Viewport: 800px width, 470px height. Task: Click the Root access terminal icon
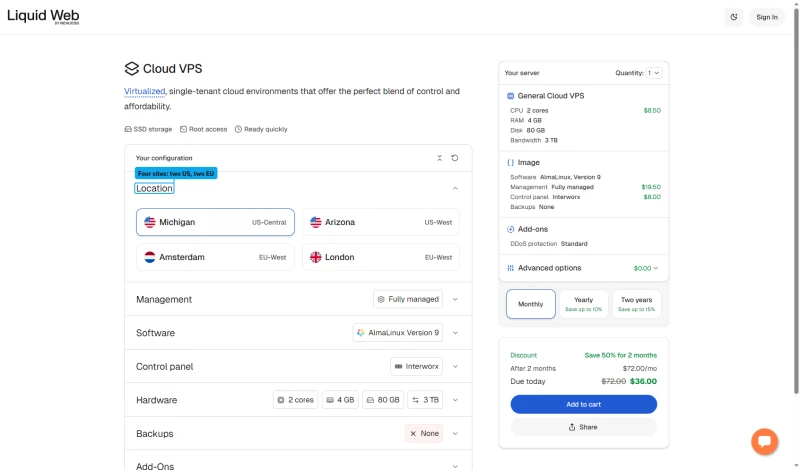[183, 130]
